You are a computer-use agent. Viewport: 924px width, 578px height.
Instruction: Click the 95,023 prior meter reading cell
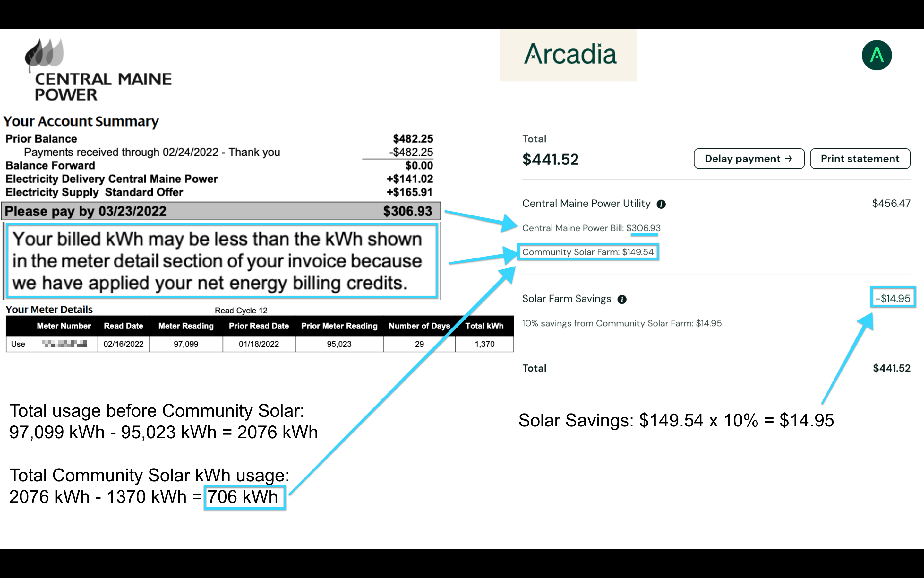339,344
